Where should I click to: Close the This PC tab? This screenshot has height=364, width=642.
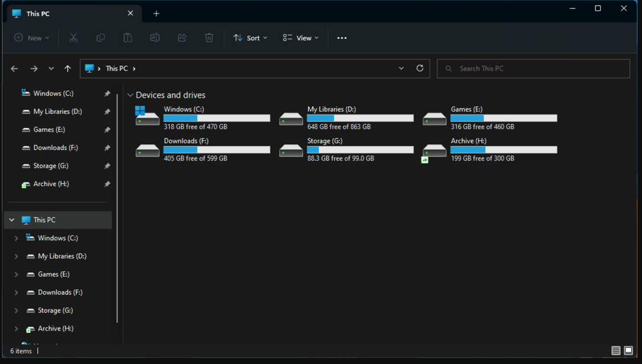[130, 13]
